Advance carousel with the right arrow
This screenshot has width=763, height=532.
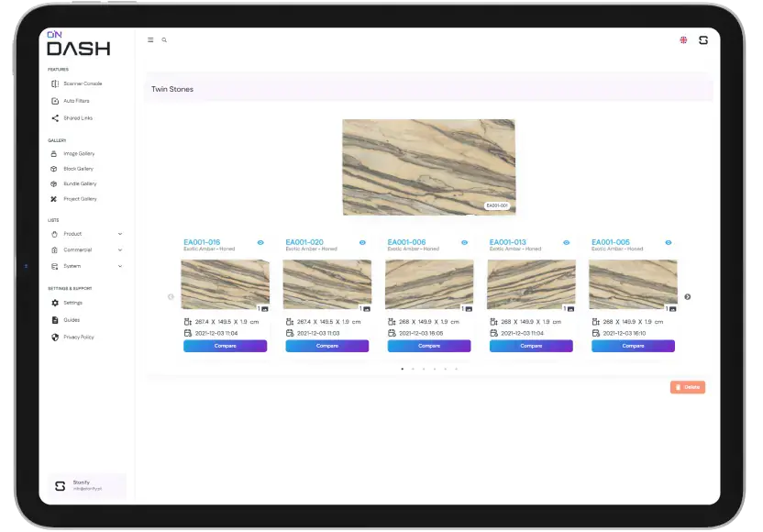[688, 296]
